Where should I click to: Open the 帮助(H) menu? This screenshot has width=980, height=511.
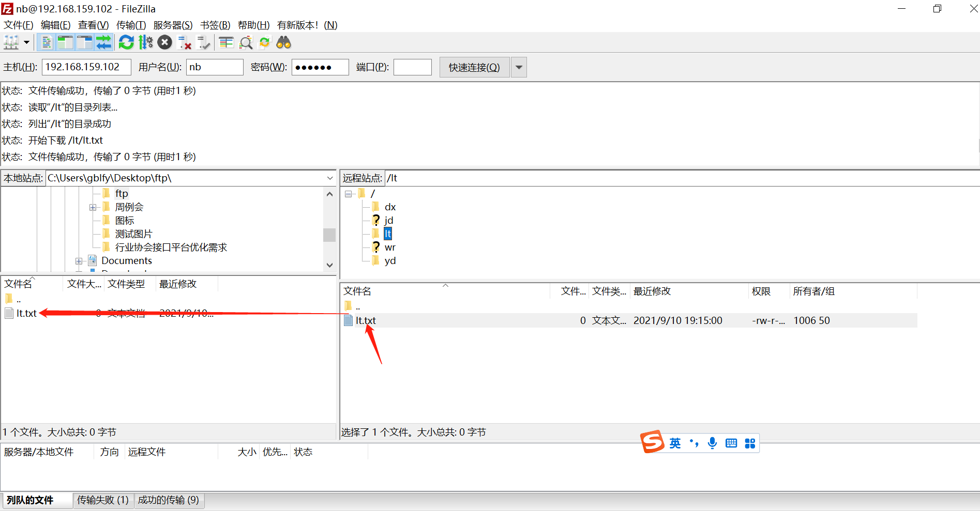[x=254, y=25]
